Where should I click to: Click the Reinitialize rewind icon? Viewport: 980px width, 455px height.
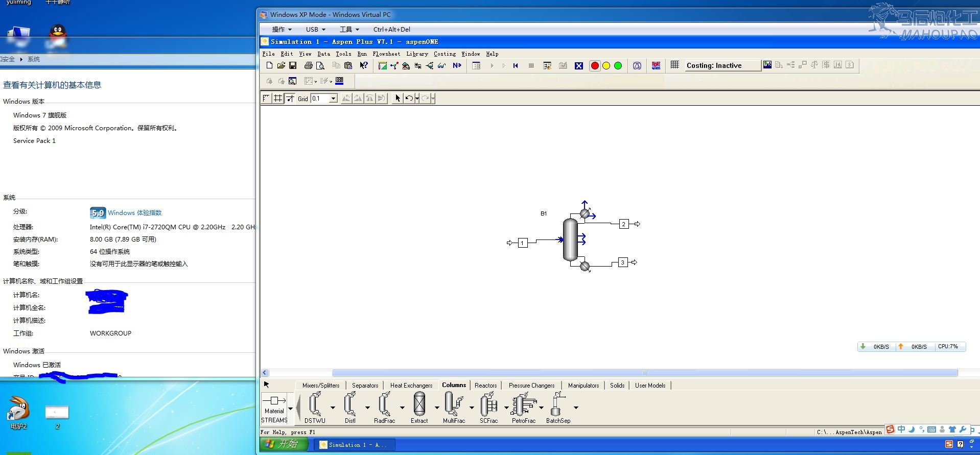[x=516, y=65]
